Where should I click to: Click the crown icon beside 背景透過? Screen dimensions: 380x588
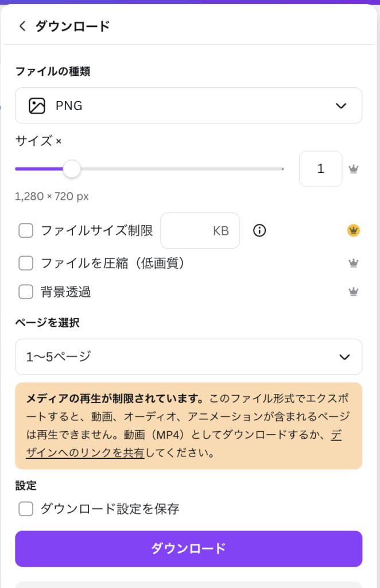(x=354, y=292)
